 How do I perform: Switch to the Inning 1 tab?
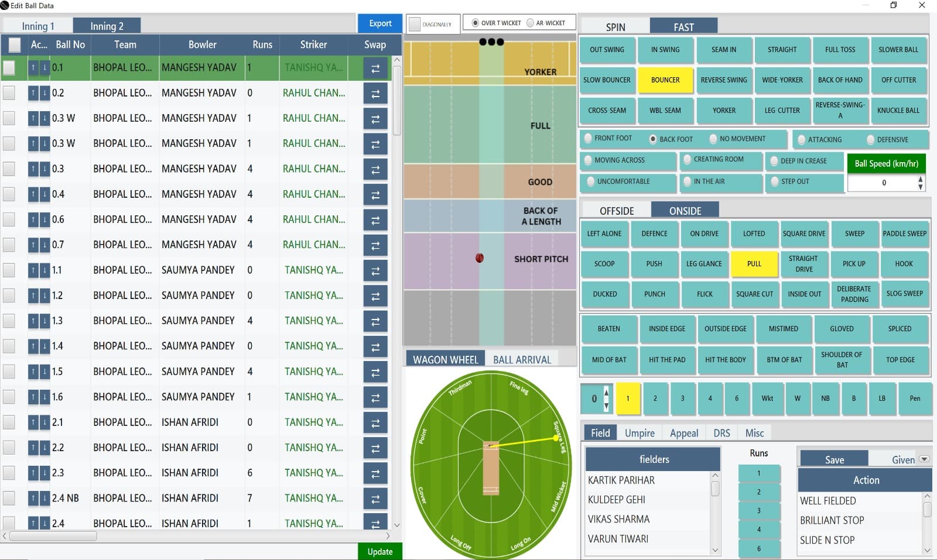point(38,26)
